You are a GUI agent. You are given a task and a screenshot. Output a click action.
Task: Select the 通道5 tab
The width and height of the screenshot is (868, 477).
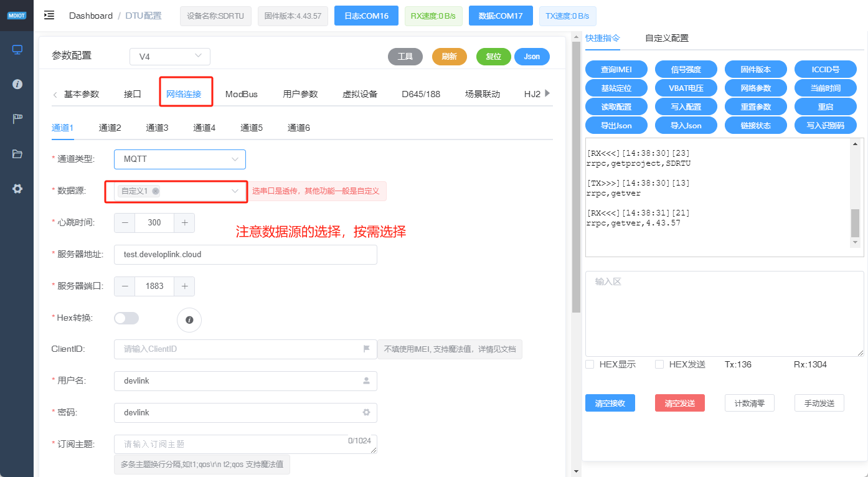point(252,128)
